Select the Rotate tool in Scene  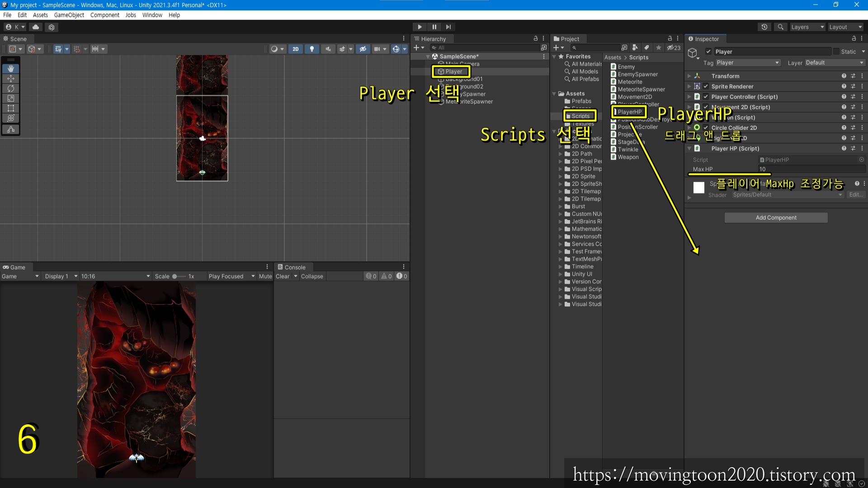[x=11, y=89]
